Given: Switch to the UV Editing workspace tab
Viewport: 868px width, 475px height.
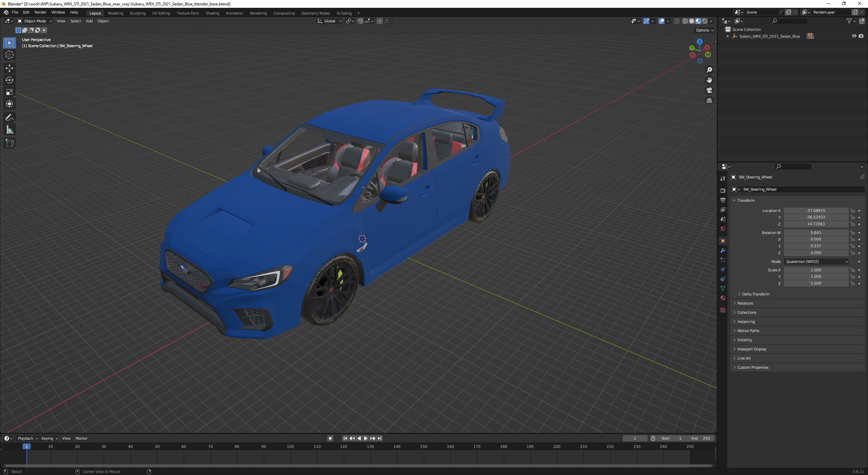Looking at the screenshot, I should coord(161,13).
